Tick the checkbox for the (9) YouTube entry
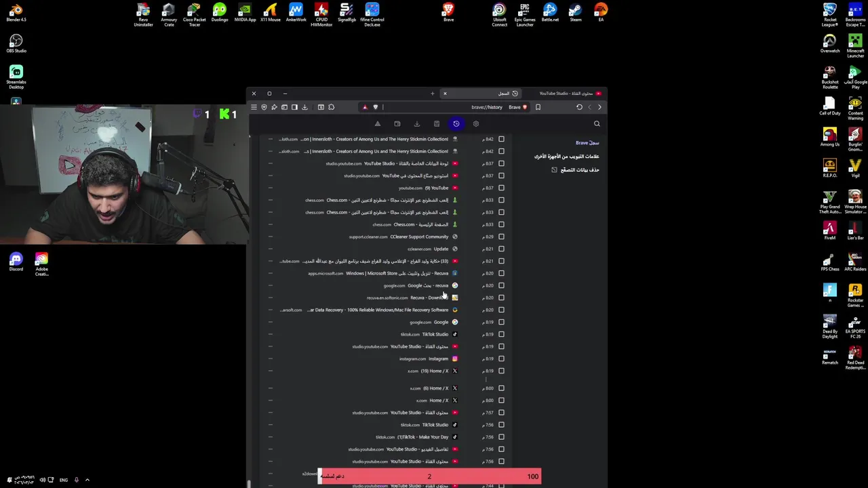 501,188
